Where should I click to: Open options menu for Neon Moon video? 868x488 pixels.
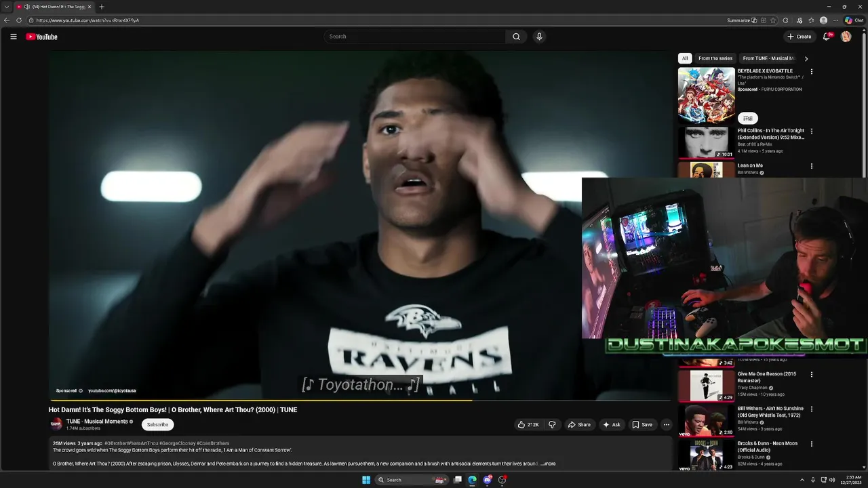(811, 444)
